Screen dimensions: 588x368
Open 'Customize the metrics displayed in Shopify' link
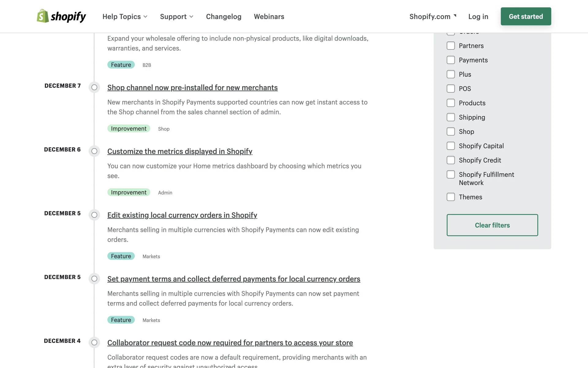pyautogui.click(x=180, y=151)
